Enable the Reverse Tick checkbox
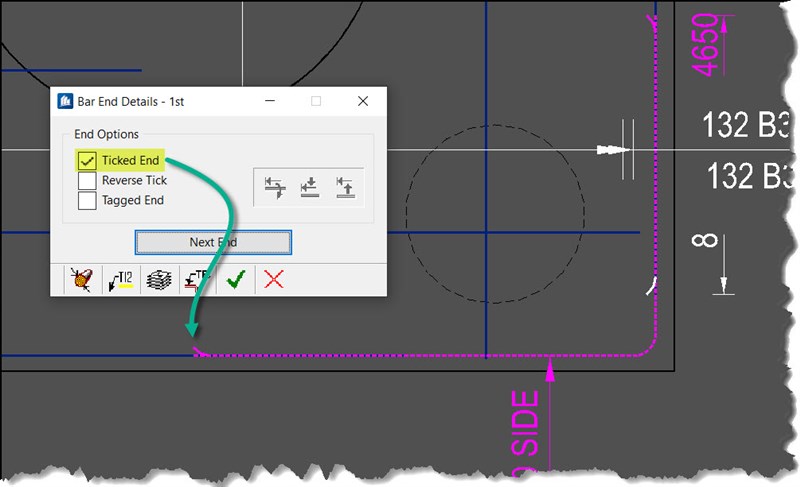The height and width of the screenshot is (487, 800). click(x=87, y=181)
